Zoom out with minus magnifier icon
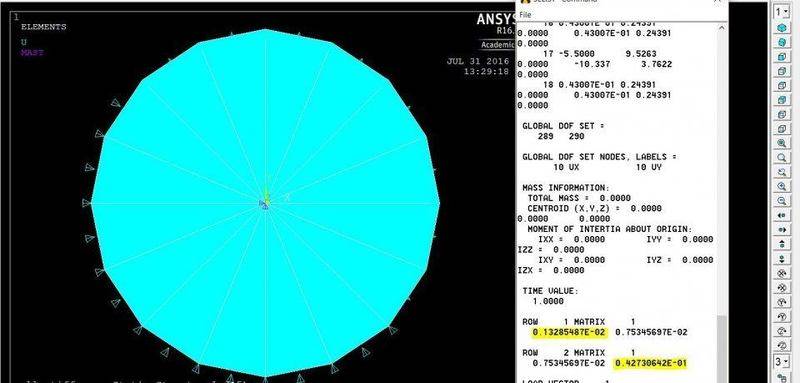Screen dimensions: 800x383 coord(782,201)
